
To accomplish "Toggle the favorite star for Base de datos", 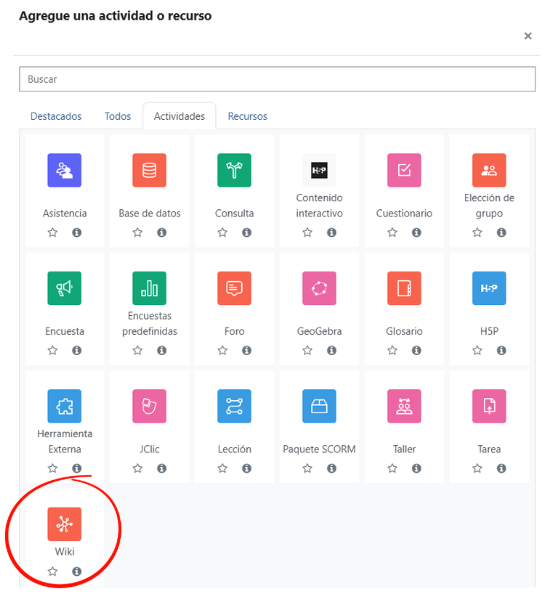I will pos(137,232).
